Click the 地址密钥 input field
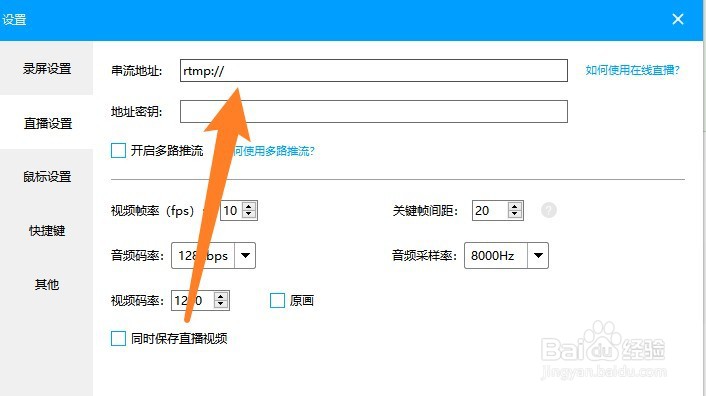 click(x=374, y=111)
